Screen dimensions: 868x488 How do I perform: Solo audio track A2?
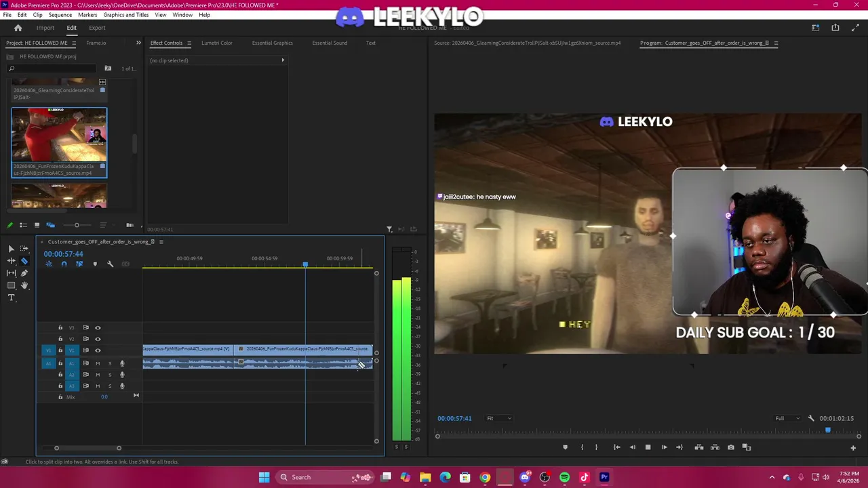[110, 375]
